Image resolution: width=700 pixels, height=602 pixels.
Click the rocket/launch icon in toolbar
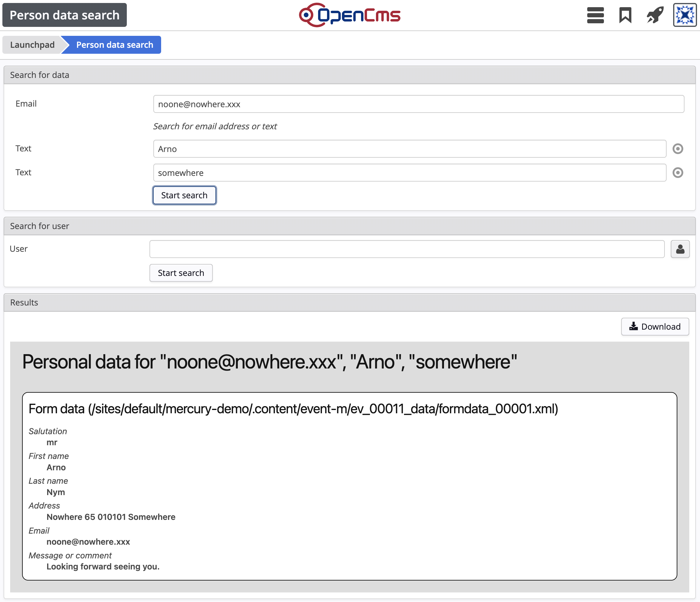click(x=653, y=15)
